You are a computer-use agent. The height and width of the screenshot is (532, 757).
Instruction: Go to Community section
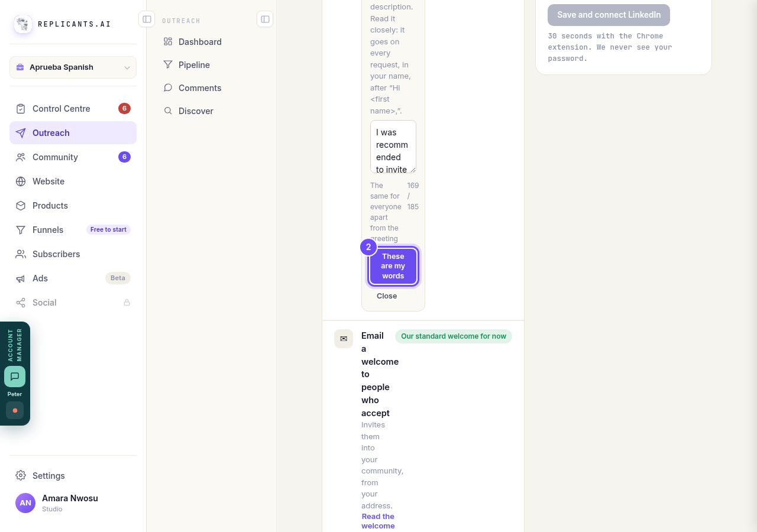[73, 157]
